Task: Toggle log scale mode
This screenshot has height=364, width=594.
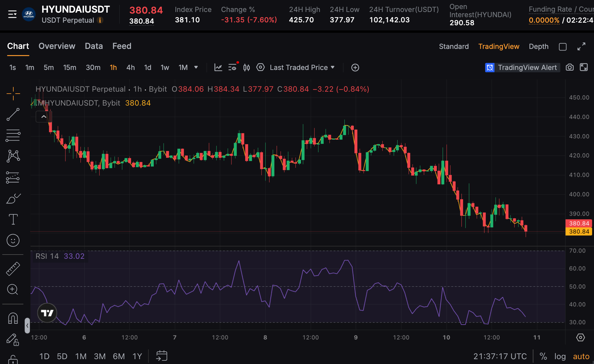Action: click(560, 357)
